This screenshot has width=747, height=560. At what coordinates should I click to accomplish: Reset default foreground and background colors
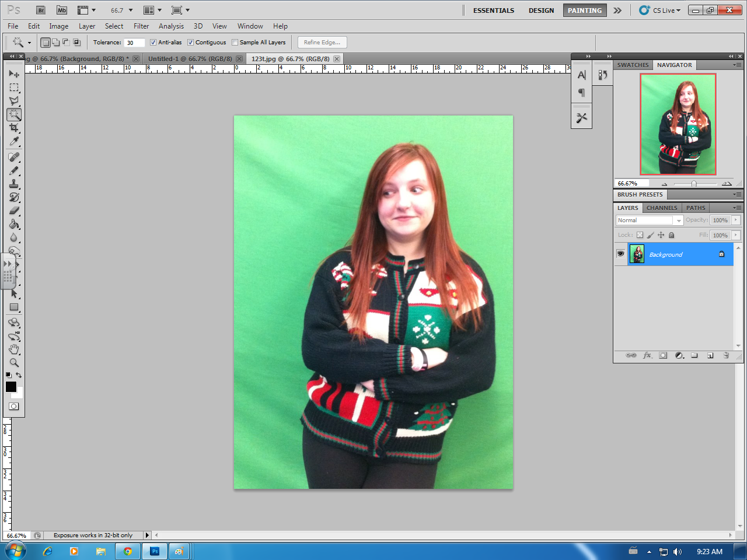[x=8, y=375]
